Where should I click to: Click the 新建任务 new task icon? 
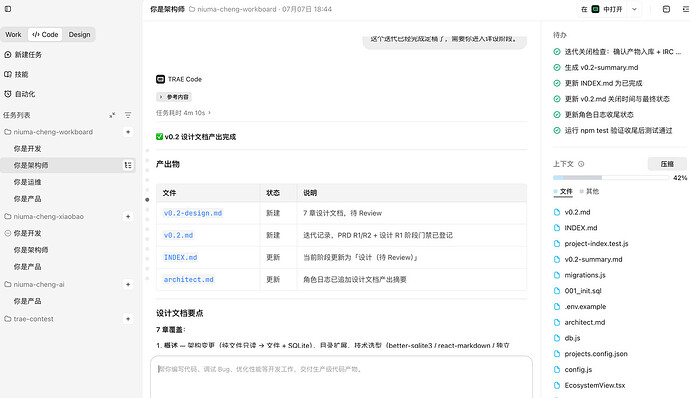[7, 55]
